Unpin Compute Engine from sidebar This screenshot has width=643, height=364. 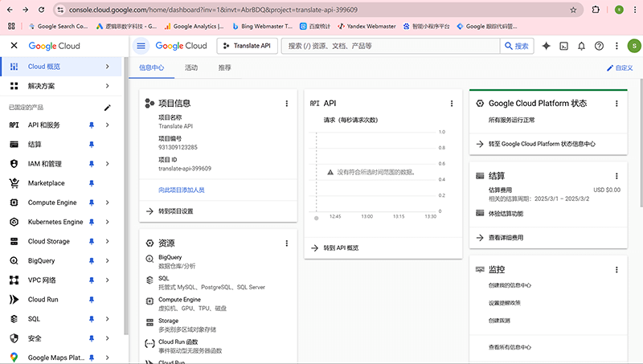(92, 202)
